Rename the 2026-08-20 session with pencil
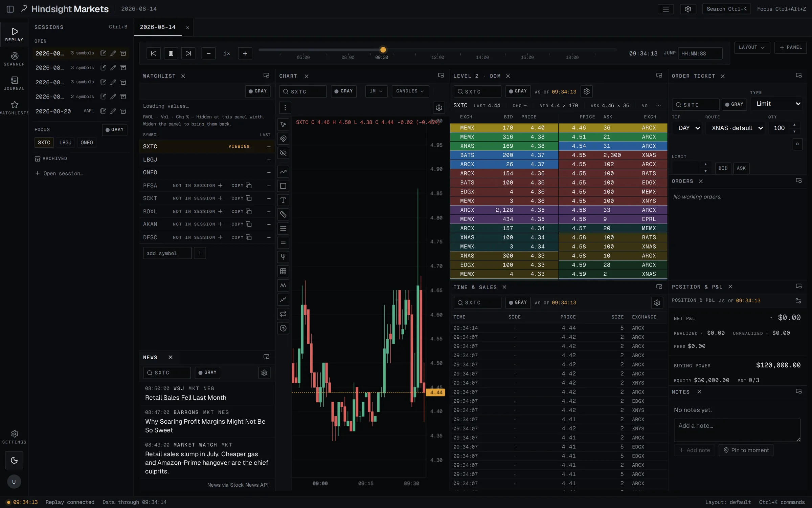 pyautogui.click(x=113, y=111)
